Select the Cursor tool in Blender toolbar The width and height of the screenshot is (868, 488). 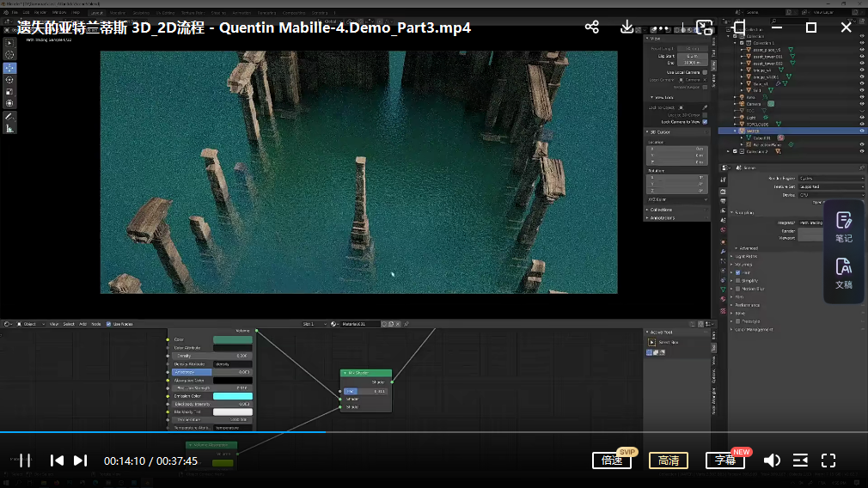pos(9,55)
